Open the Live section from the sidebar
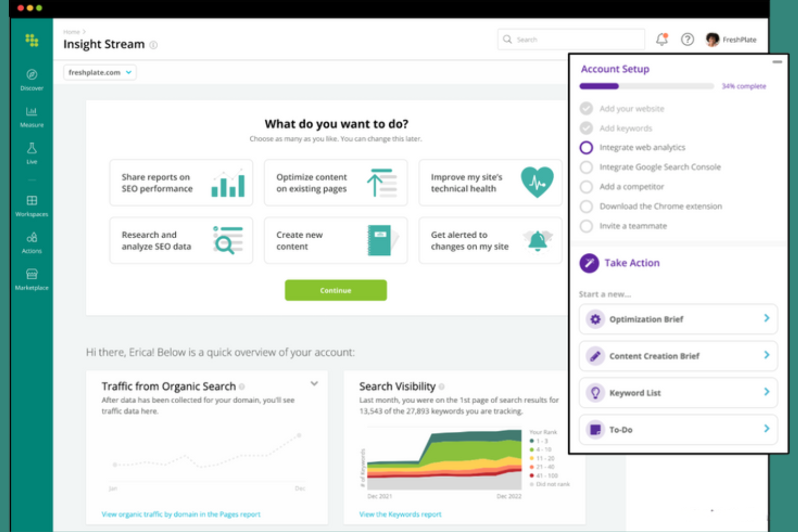798x532 pixels. [x=31, y=153]
